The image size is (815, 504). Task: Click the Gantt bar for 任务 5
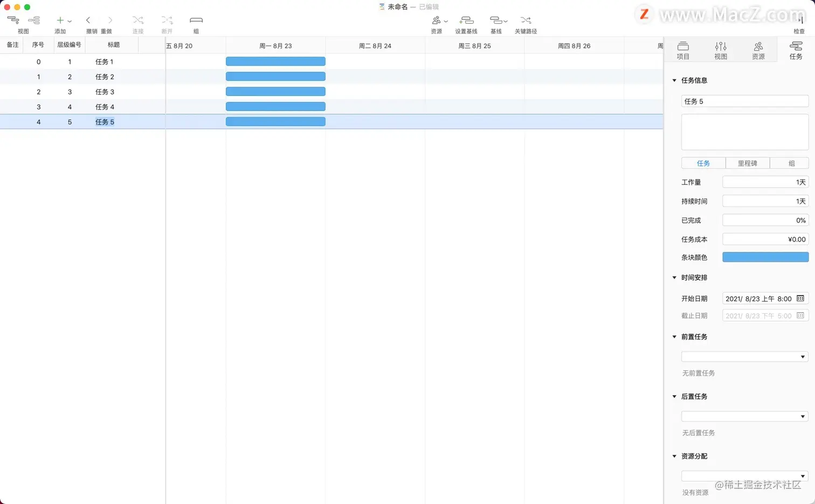[x=275, y=122]
